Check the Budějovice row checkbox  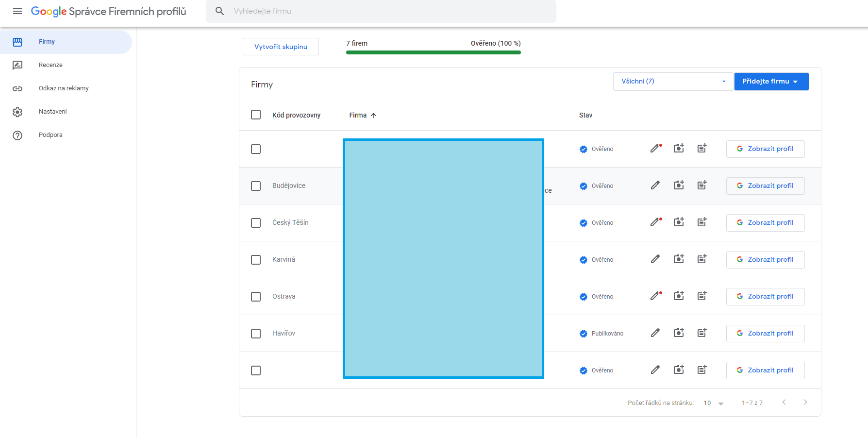coord(256,186)
